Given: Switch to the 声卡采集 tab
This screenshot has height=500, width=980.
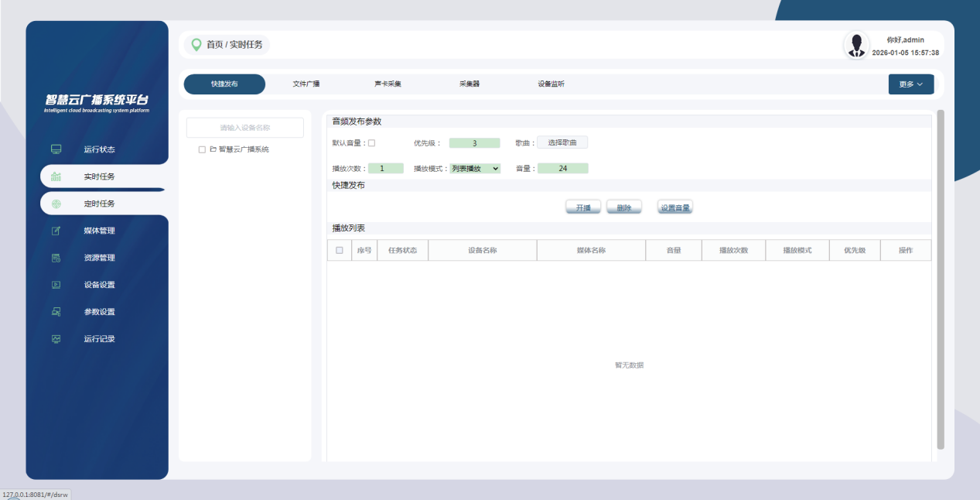Looking at the screenshot, I should 388,84.
